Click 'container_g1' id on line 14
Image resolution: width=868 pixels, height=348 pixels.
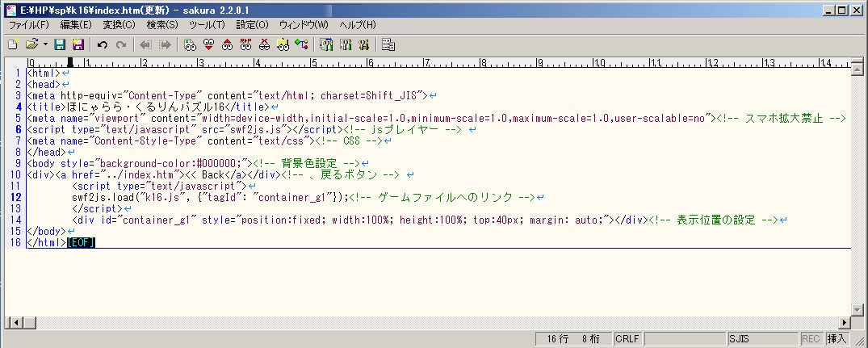coord(157,220)
